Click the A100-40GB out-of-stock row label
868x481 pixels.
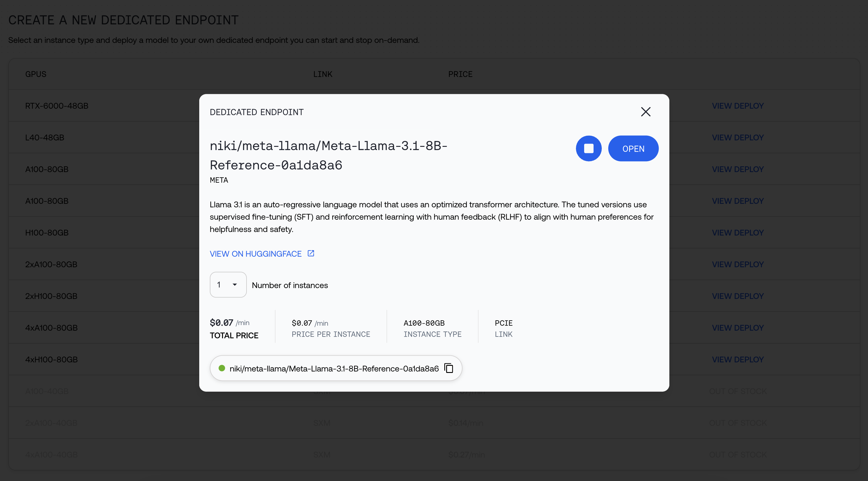click(x=47, y=391)
